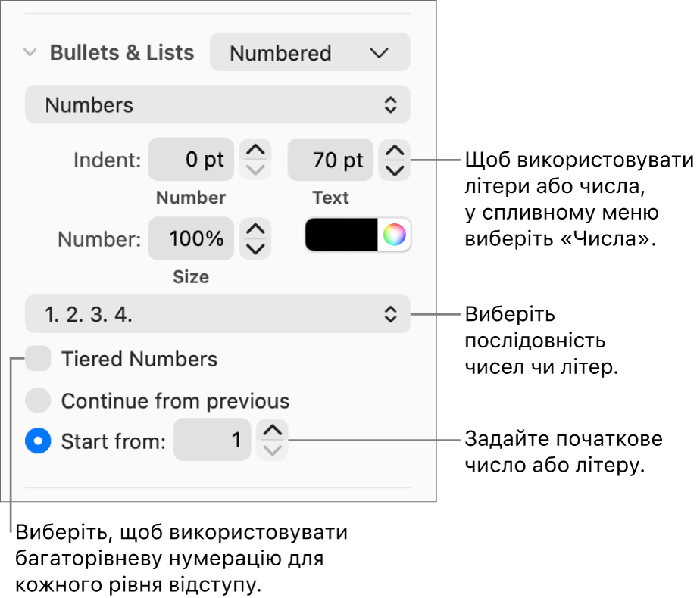Open the Numbers type popup menu
The image size is (700, 598).
218,104
